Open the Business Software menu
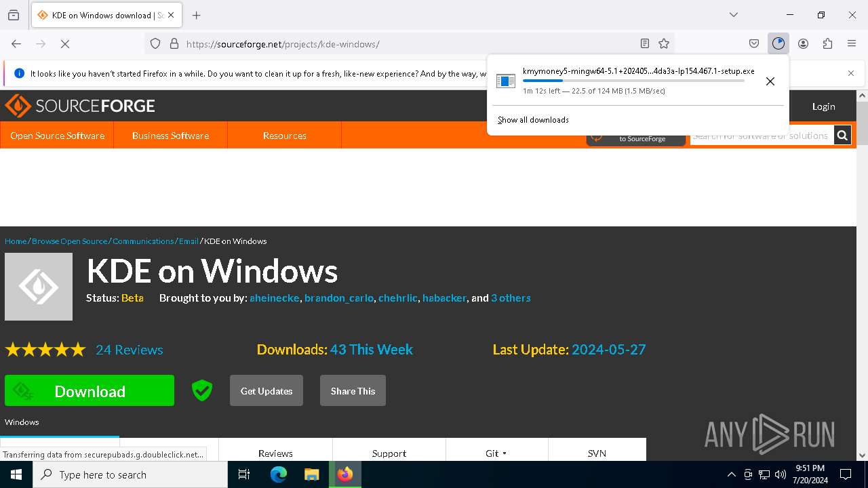 [170, 136]
